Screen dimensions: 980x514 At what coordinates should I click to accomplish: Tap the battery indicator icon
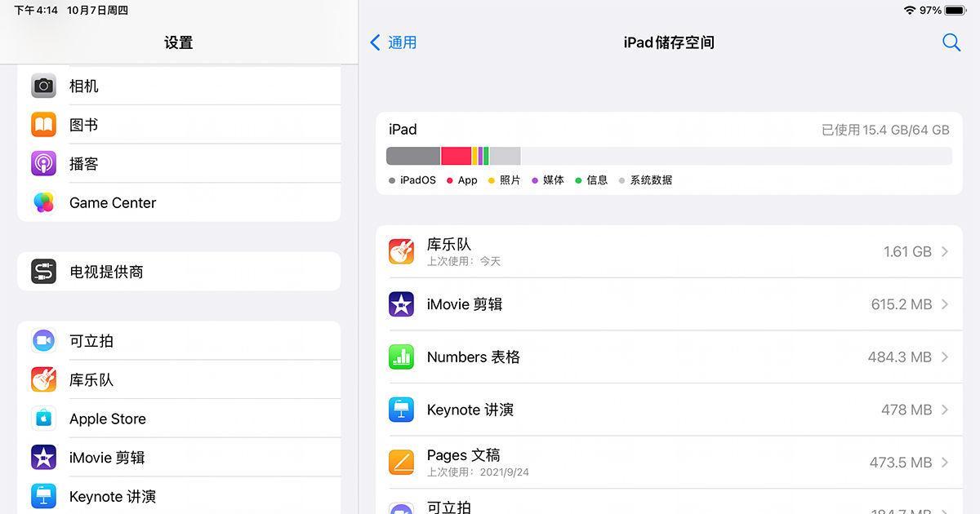tap(955, 11)
